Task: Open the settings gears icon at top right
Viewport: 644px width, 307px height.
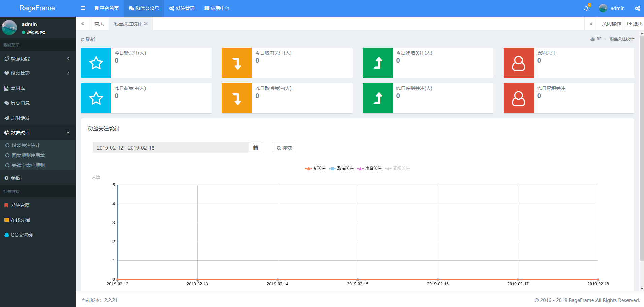Action: coord(637,8)
